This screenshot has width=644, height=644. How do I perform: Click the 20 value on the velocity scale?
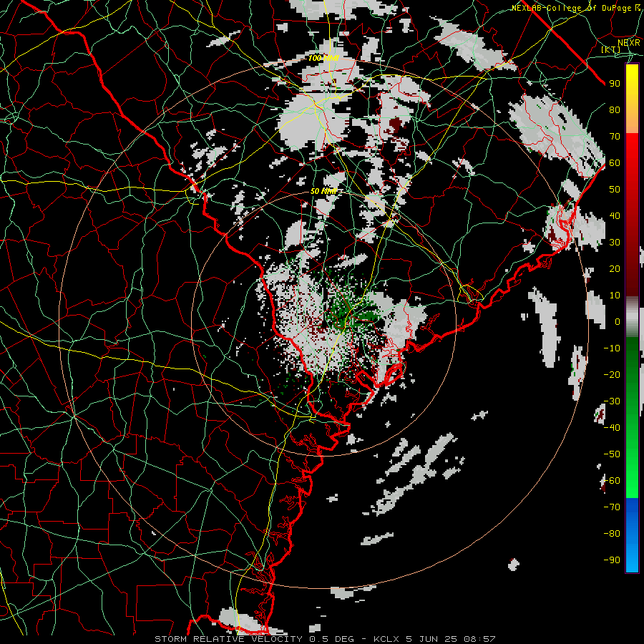point(615,268)
